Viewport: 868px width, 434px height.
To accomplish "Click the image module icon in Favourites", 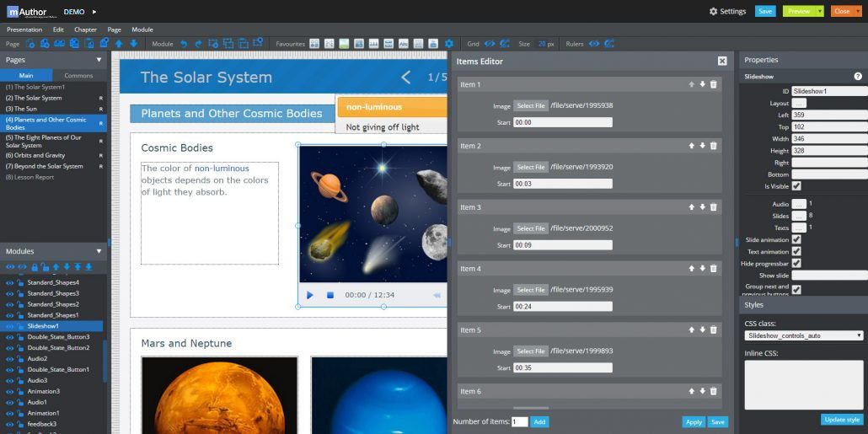I will (344, 44).
